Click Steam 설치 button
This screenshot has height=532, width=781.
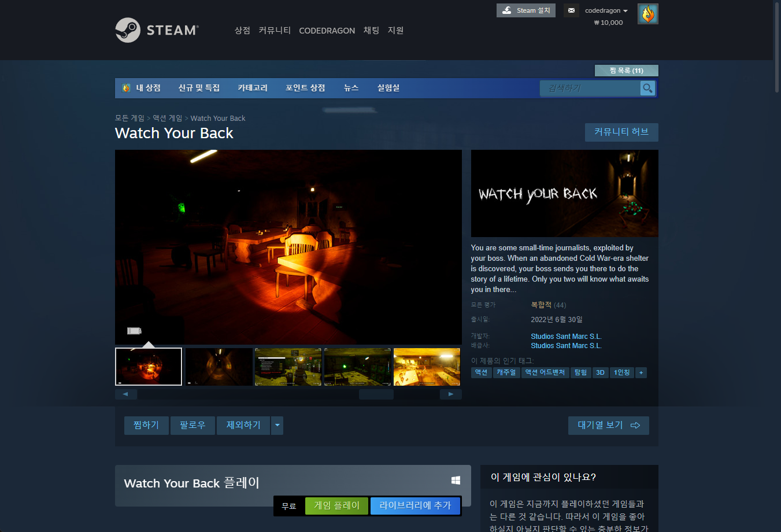(526, 10)
